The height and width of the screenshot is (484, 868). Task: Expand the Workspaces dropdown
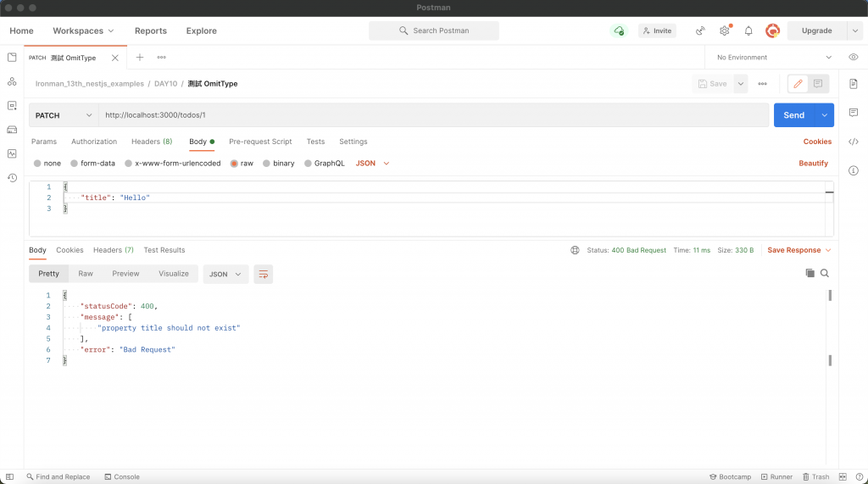click(x=83, y=31)
